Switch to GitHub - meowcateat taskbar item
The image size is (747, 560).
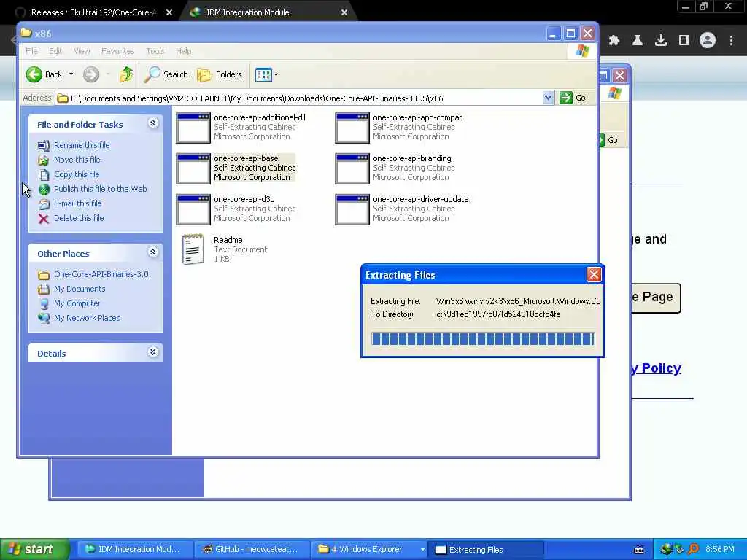(251, 550)
